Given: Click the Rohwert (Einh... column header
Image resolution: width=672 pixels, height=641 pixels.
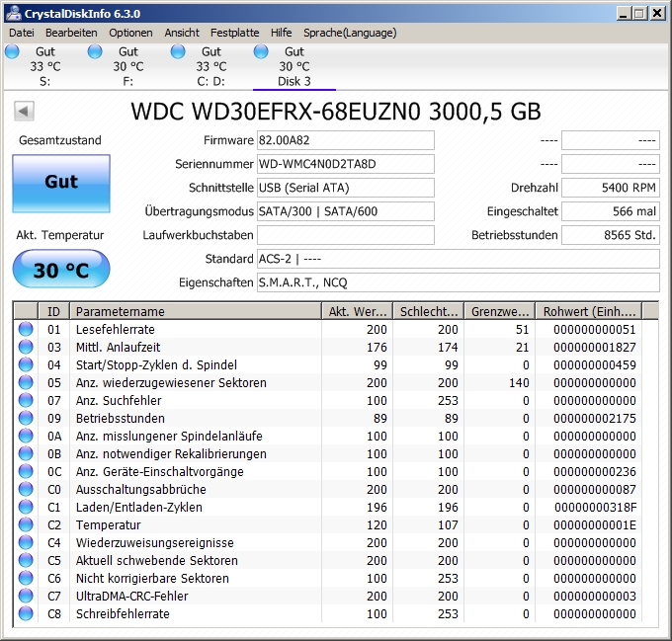Looking at the screenshot, I should (589, 311).
